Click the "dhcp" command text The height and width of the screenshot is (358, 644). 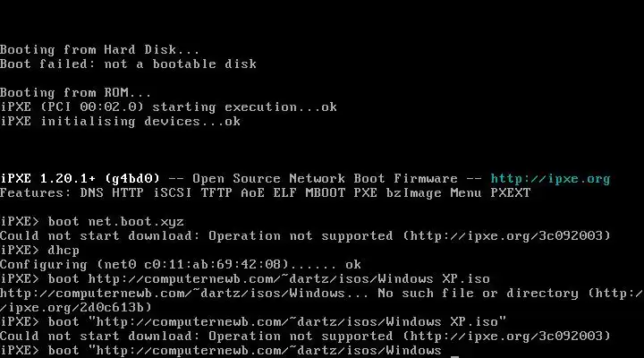click(64, 250)
